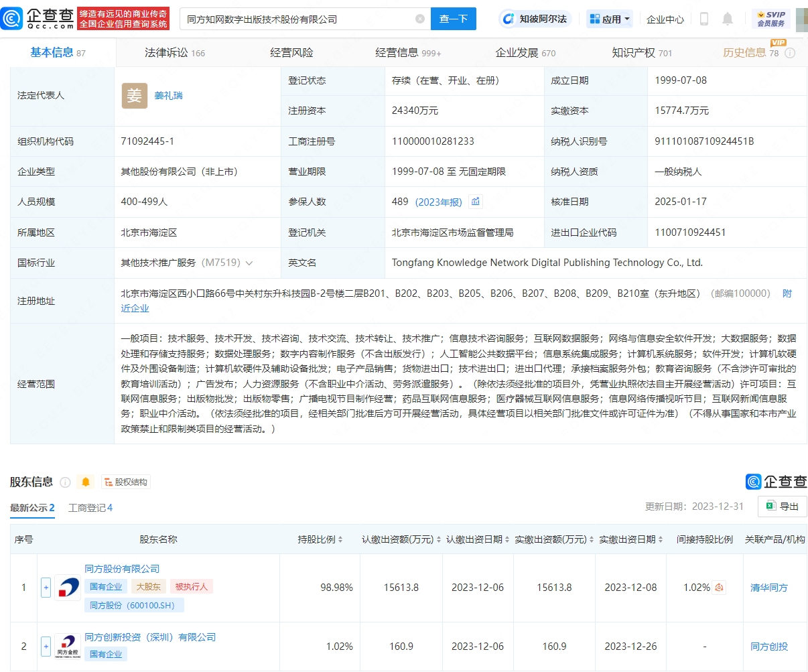Image resolution: width=808 pixels, height=672 pixels.
Task: Open the 经营信息 tab
Action: click(408, 53)
